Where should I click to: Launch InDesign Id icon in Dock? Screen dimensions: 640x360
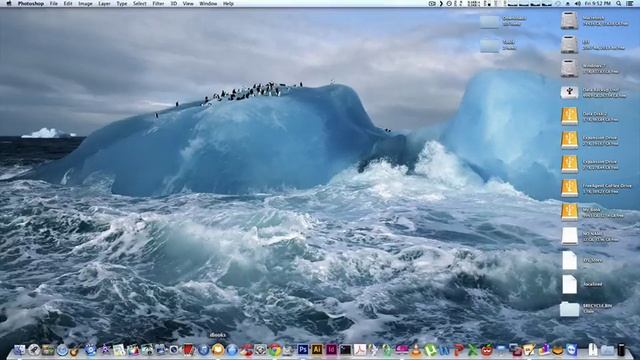coord(331,350)
